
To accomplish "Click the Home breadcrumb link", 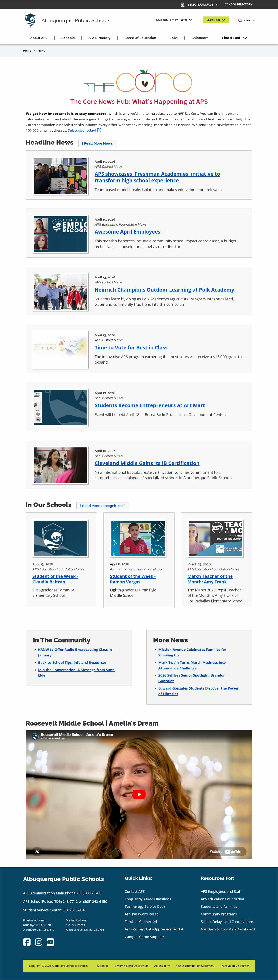I will click(x=27, y=51).
